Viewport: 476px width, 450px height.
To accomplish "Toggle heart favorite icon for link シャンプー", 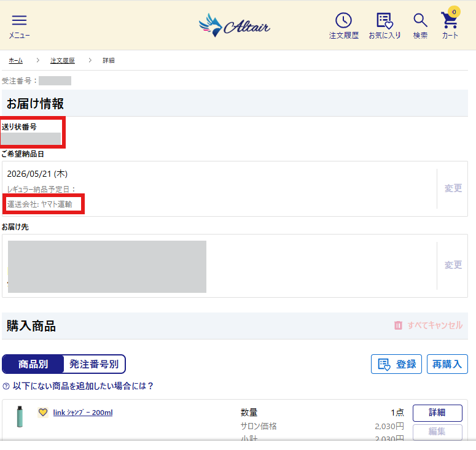I will [x=43, y=412].
